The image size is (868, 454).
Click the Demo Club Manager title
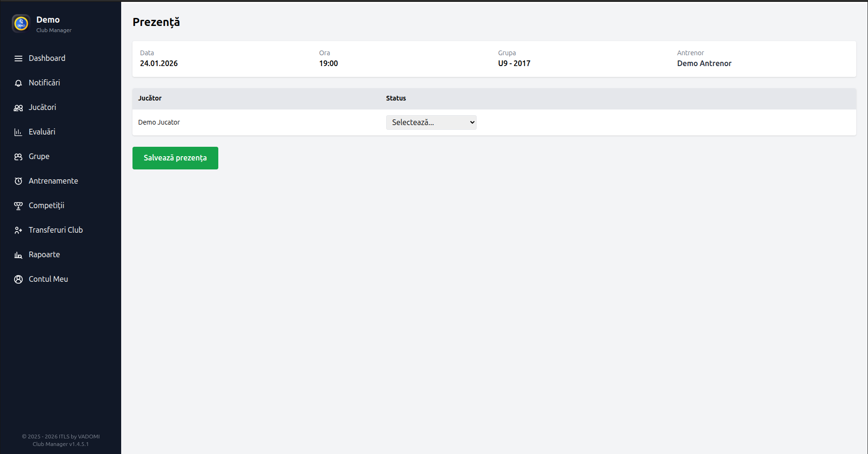(x=48, y=20)
